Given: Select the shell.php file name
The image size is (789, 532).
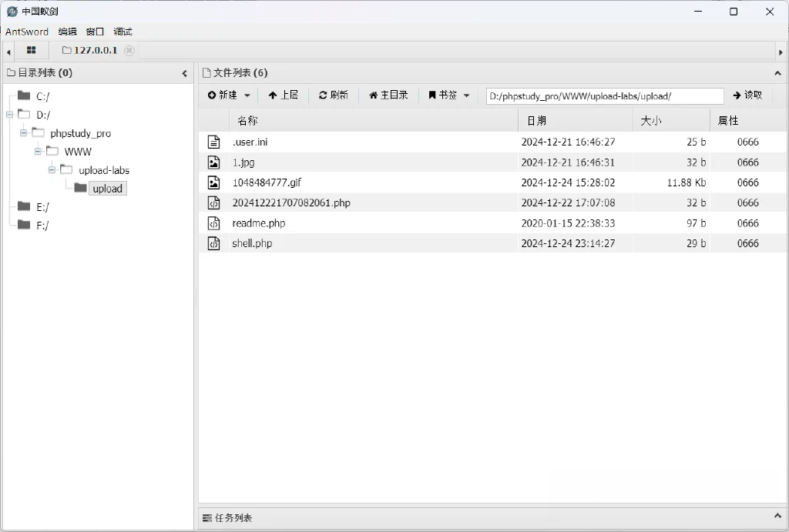Looking at the screenshot, I should point(252,243).
